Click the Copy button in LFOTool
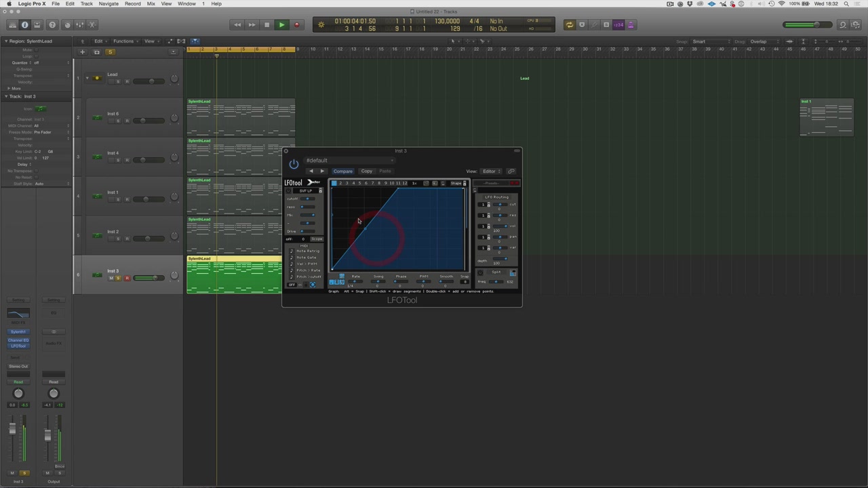The image size is (868, 488). click(366, 171)
